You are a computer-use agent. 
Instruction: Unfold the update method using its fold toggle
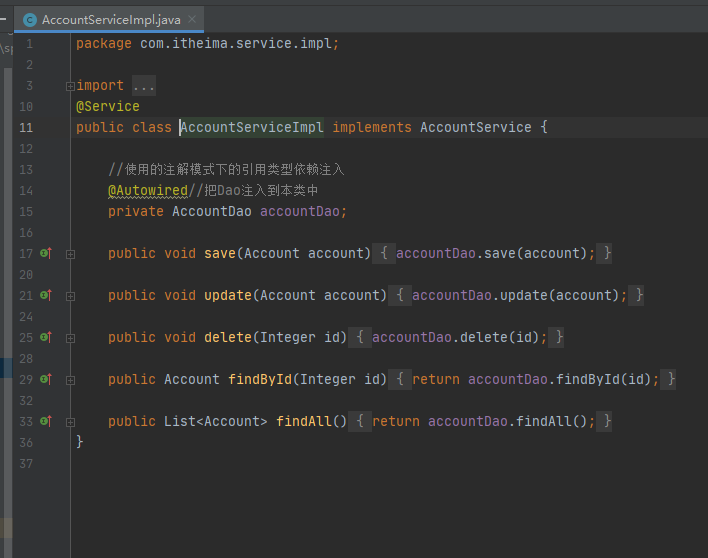(x=70, y=296)
